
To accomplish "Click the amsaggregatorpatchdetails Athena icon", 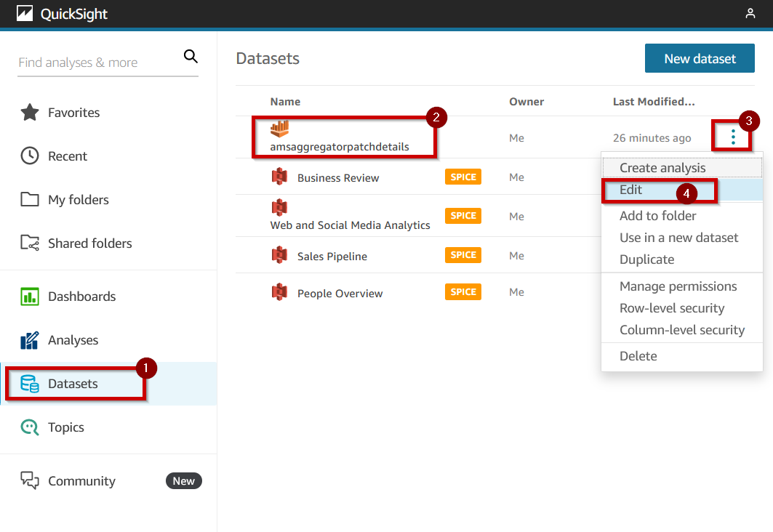I will 279,129.
